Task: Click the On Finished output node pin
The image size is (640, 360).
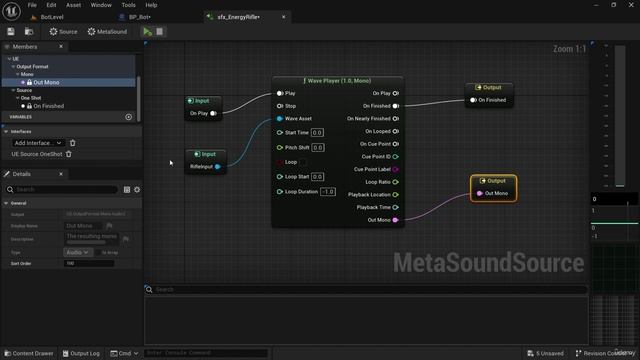Action: [473, 100]
